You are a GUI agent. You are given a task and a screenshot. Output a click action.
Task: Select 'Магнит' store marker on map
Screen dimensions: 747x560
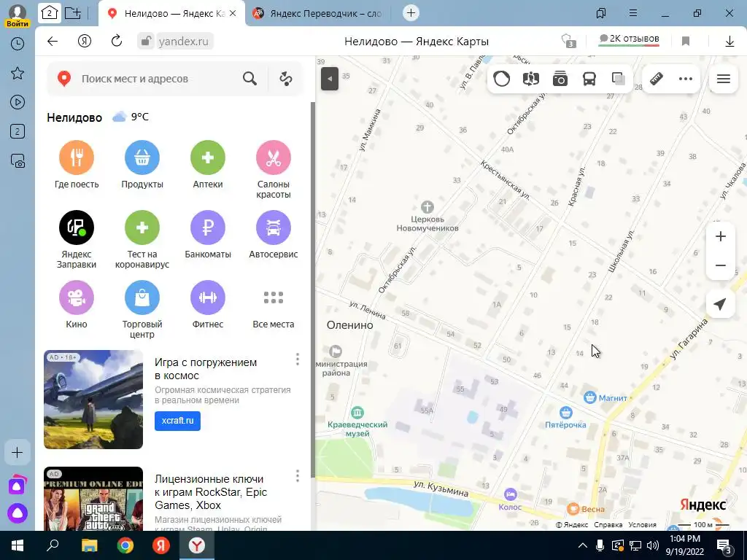(589, 397)
